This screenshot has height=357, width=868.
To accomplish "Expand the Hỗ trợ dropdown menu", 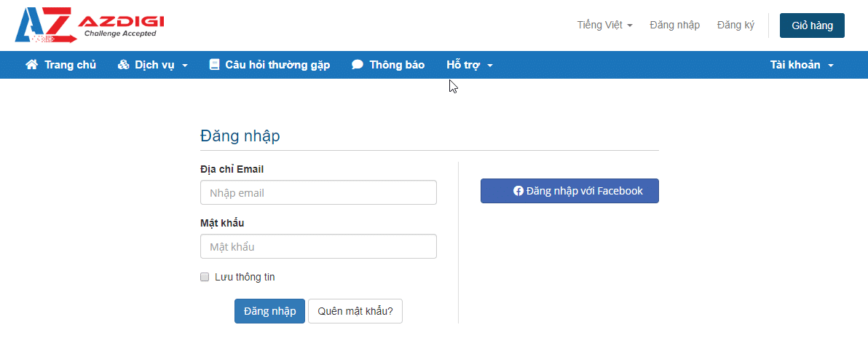I will [470, 65].
